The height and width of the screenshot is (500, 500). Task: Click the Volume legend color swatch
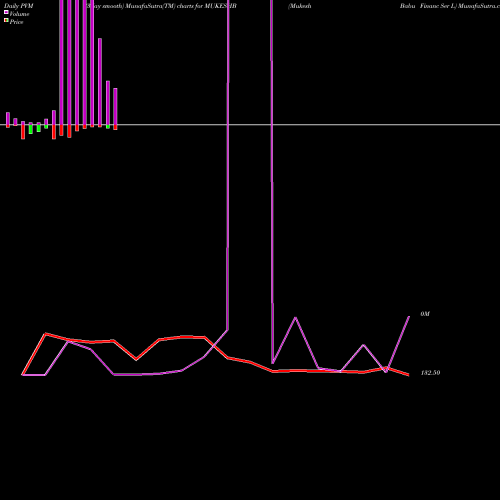click(x=6, y=13)
